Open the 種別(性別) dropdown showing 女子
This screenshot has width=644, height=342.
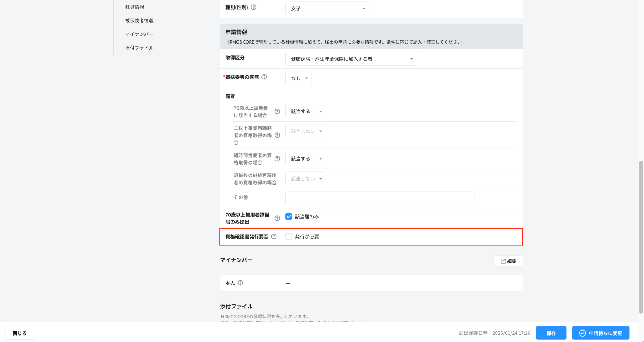[327, 9]
